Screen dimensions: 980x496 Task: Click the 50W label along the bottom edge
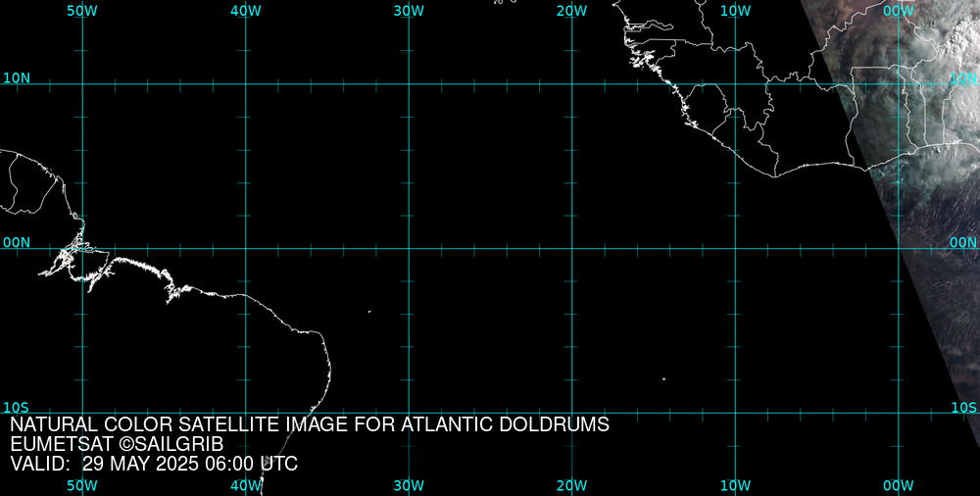click(x=82, y=486)
